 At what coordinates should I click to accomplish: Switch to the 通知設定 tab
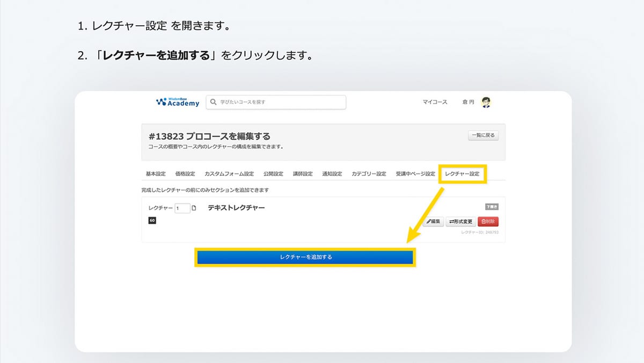[x=332, y=174]
